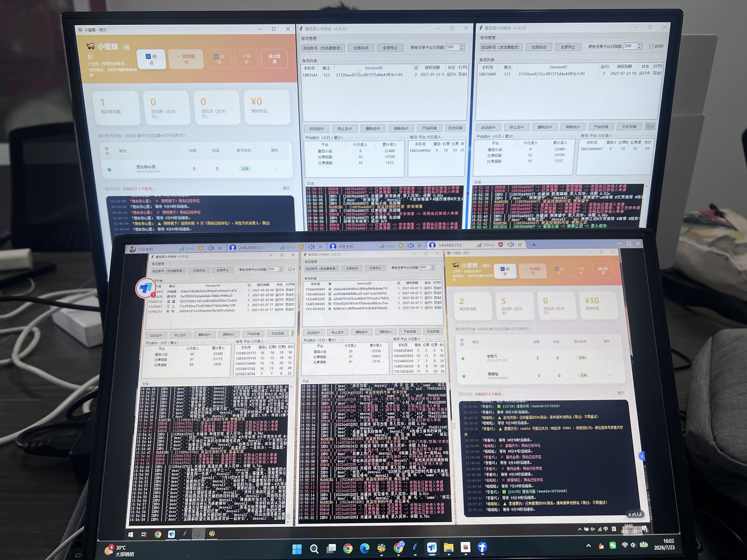Image resolution: width=747 pixels, height=560 pixels.
Task: Open Search on the lower monitor's taskbar
Action: (x=314, y=549)
